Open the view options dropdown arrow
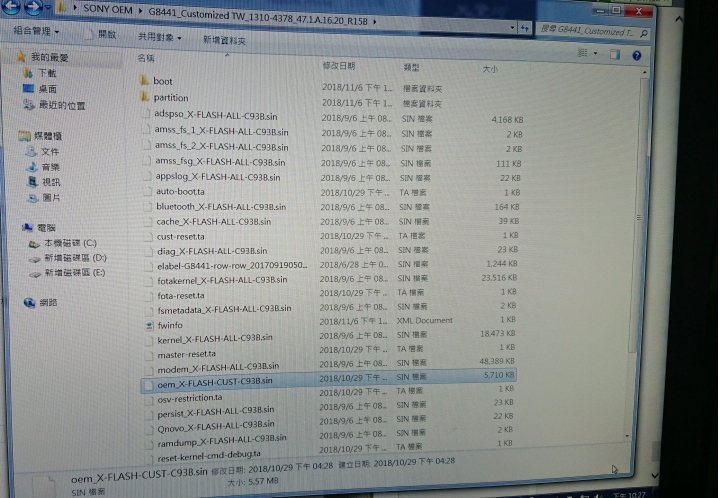The image size is (720, 498). click(x=596, y=54)
